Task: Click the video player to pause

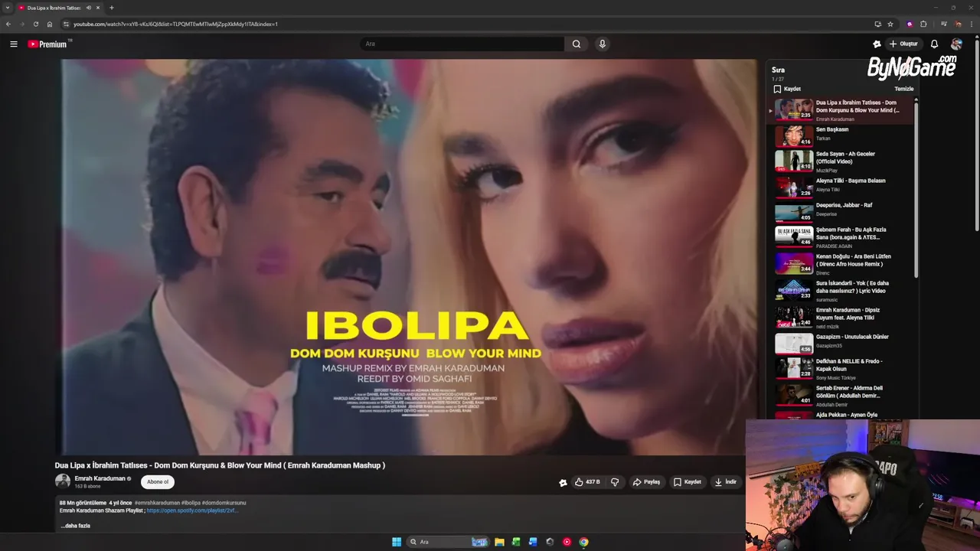Action: [x=406, y=257]
